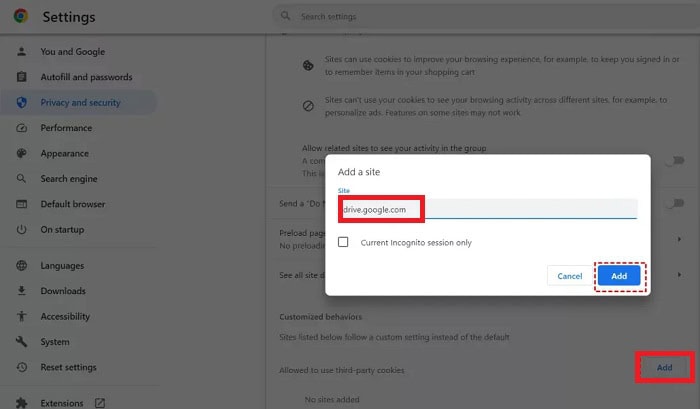The image size is (700, 409).
Task: Click the System wrench icon
Action: pos(21,342)
